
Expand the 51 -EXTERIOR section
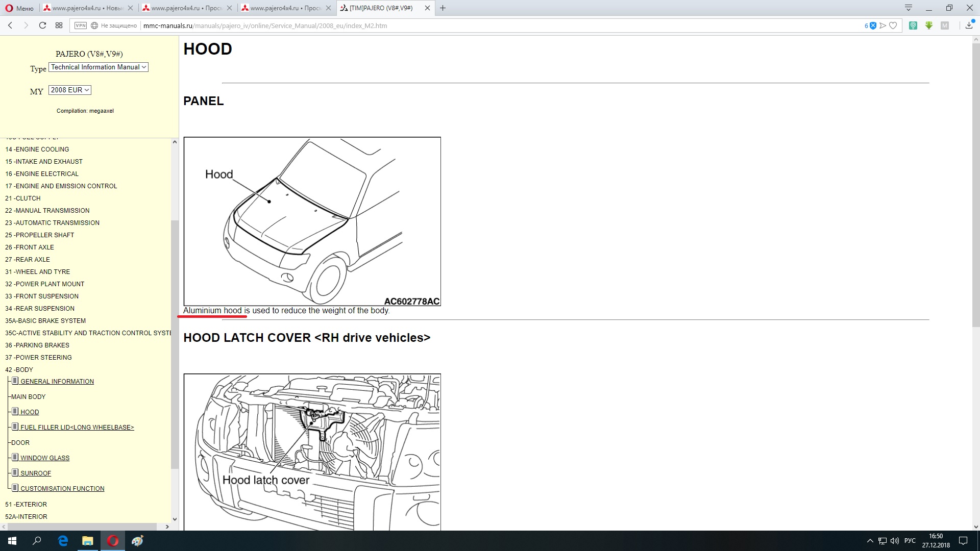26,504
